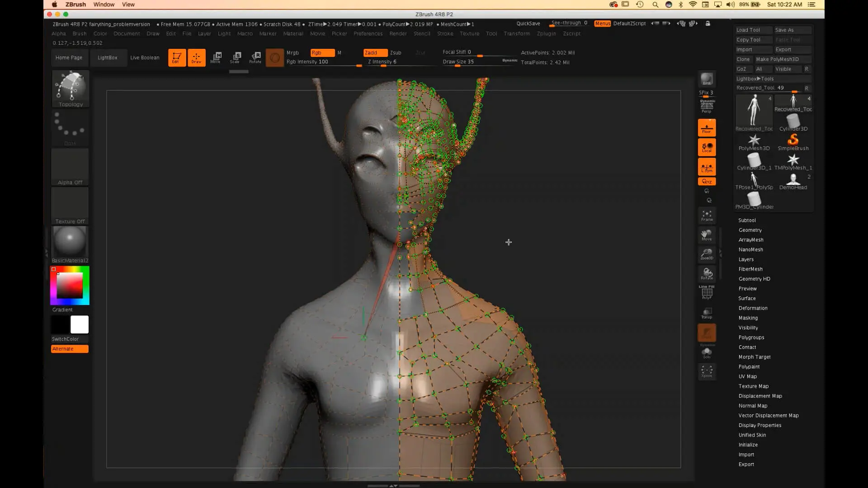Select the SimpleBrush tool
Screen dimensions: 868x488
click(793, 142)
